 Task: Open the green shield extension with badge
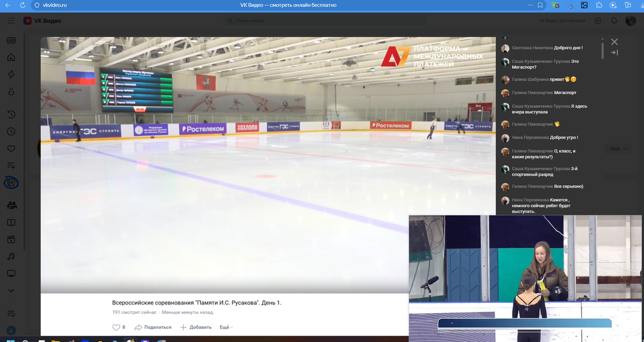click(556, 5)
